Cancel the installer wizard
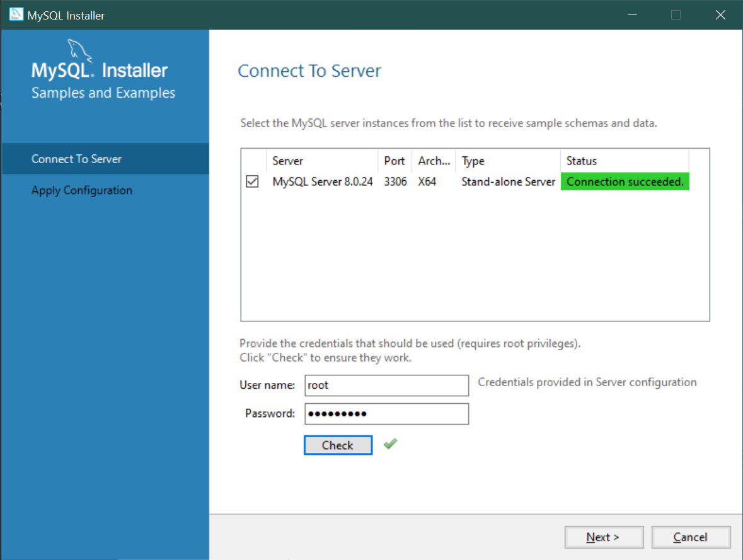This screenshot has height=560, width=743. click(691, 537)
